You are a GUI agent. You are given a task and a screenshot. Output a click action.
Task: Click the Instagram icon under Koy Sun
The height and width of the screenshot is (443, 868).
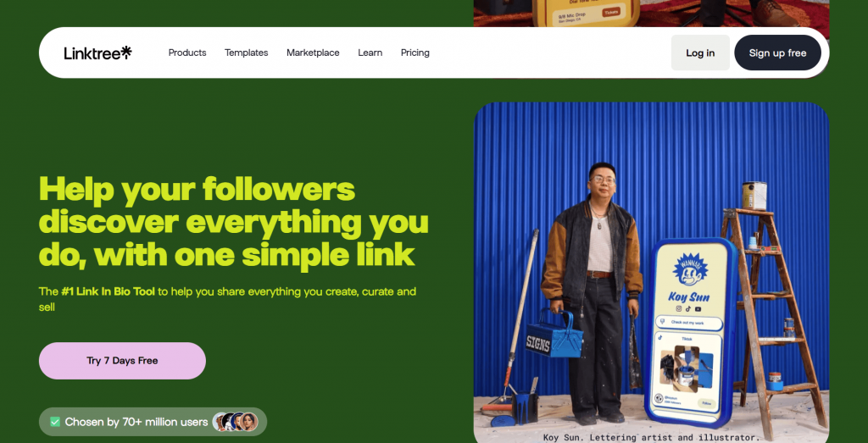[678, 308]
